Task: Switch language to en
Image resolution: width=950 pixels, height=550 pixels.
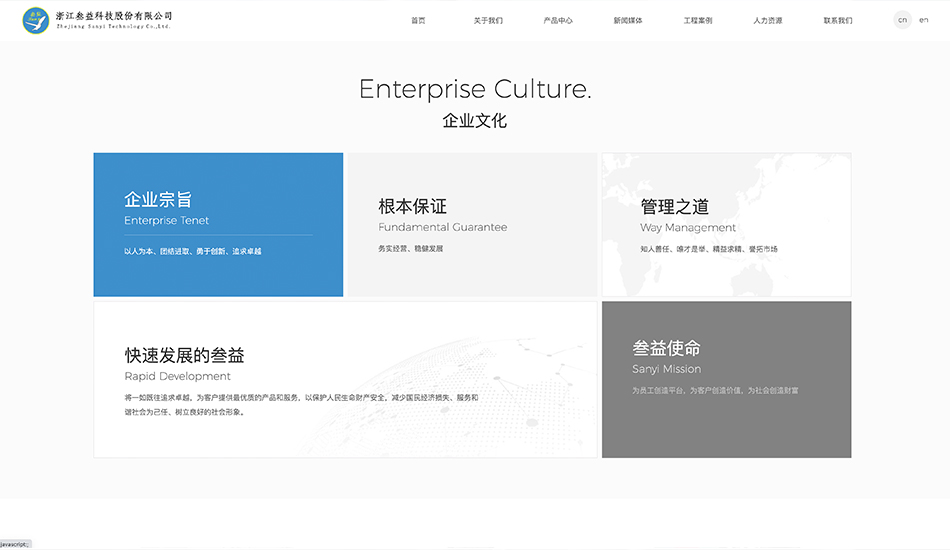Action: (x=924, y=20)
